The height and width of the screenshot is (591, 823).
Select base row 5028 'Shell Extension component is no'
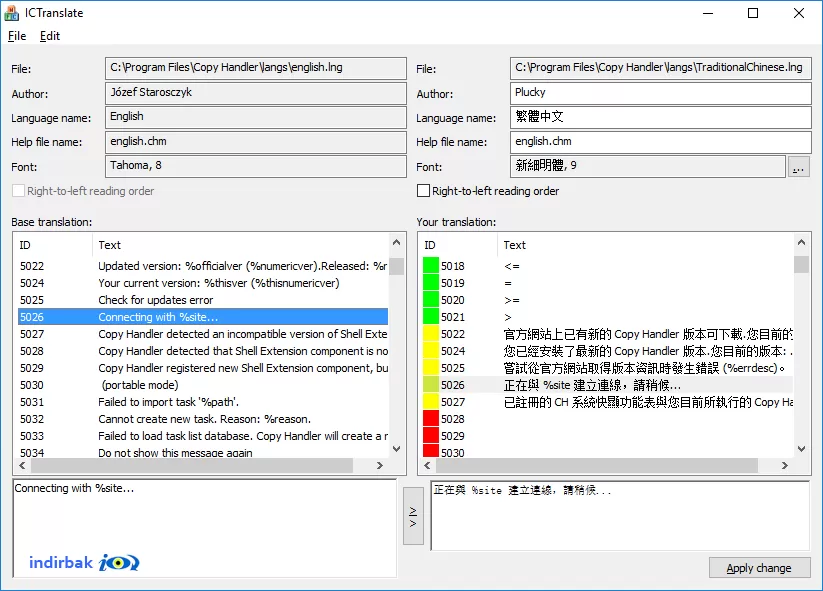pyautogui.click(x=203, y=351)
